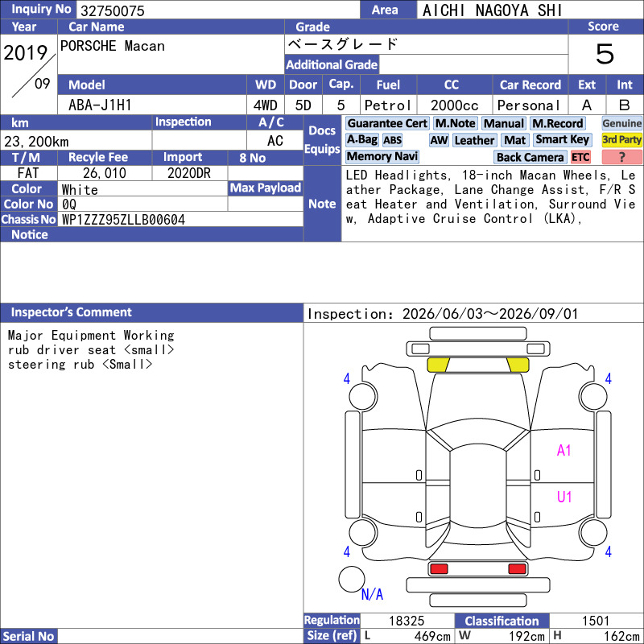Click the White color value
Viewport: 644px width, 644px height.
pyautogui.click(x=80, y=190)
